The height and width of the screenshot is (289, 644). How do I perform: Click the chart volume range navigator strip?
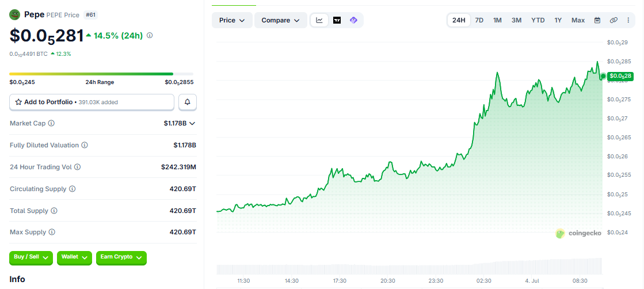coord(409,267)
